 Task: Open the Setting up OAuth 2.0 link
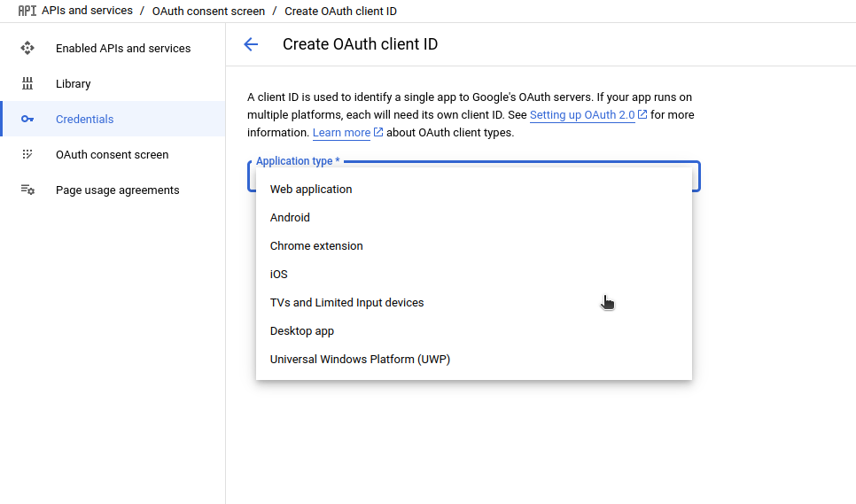pos(581,116)
